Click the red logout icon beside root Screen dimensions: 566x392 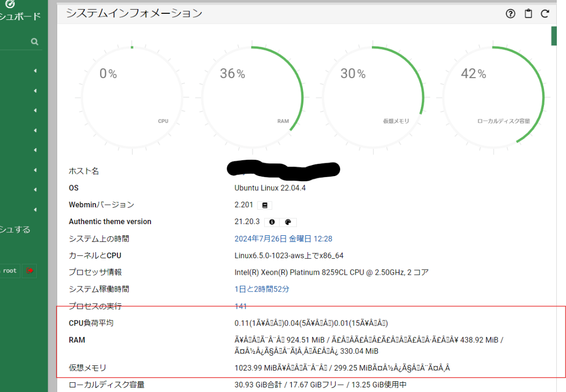29,271
